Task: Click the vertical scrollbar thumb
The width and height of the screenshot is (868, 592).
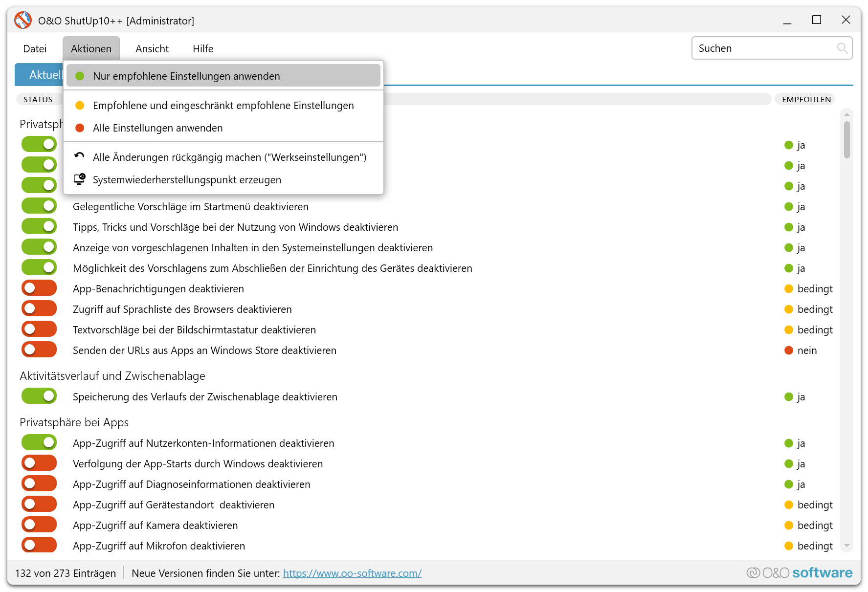Action: (846, 139)
